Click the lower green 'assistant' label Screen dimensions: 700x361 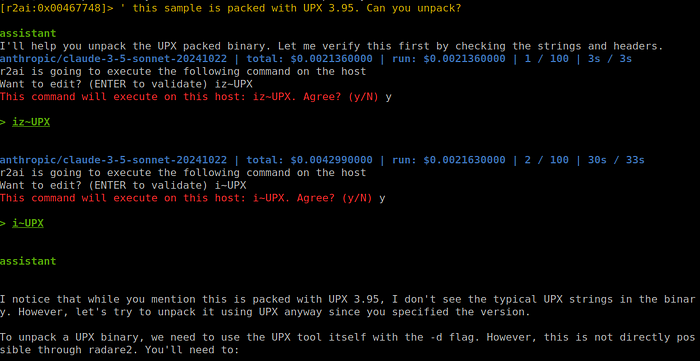pyautogui.click(x=28, y=261)
